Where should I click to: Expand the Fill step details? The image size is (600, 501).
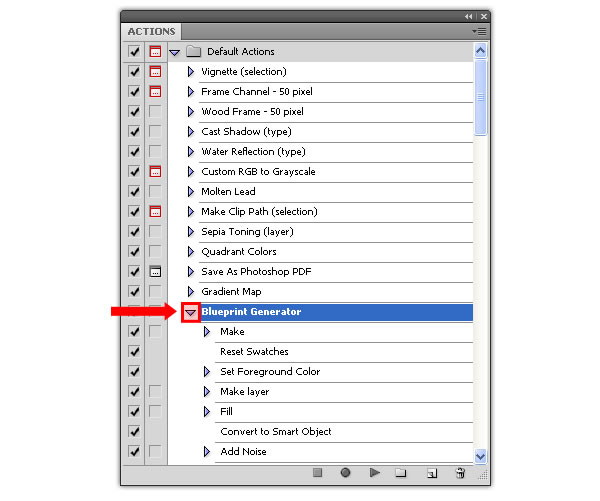[x=207, y=411]
